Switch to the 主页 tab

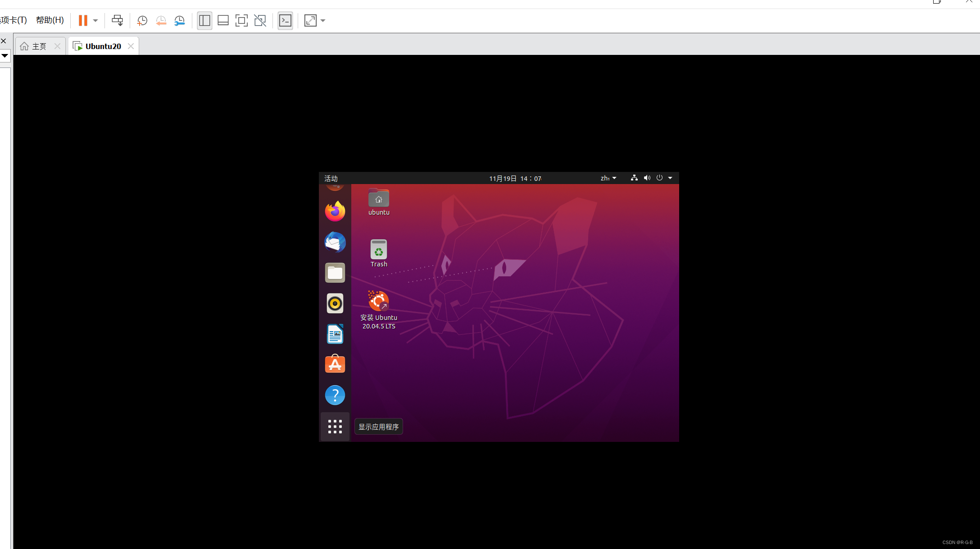(38, 45)
